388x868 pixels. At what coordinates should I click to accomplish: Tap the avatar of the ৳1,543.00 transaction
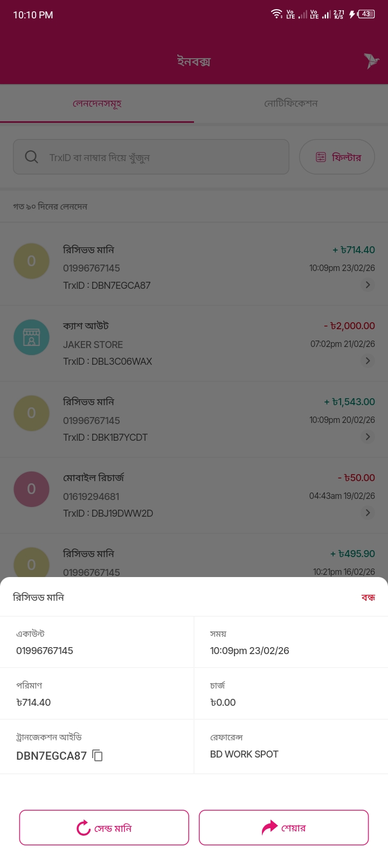[x=31, y=413]
